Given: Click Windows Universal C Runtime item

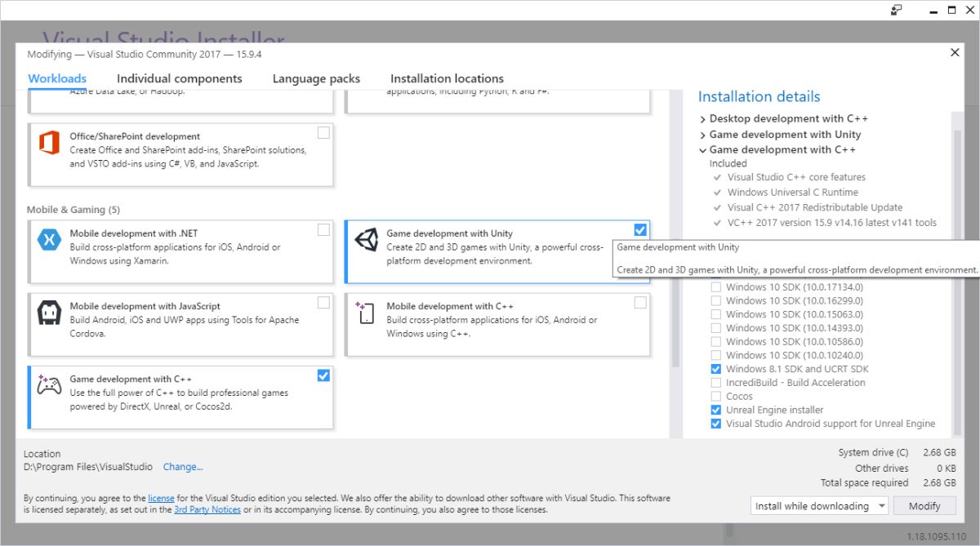Looking at the screenshot, I should pyautogui.click(x=792, y=193).
